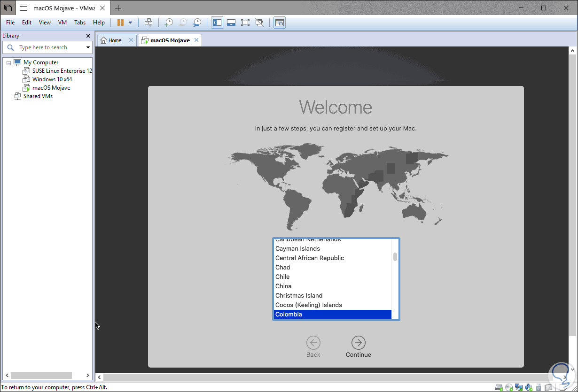
Task: Click the tabbed-windows icon in title bar
Action: [x=8, y=8]
